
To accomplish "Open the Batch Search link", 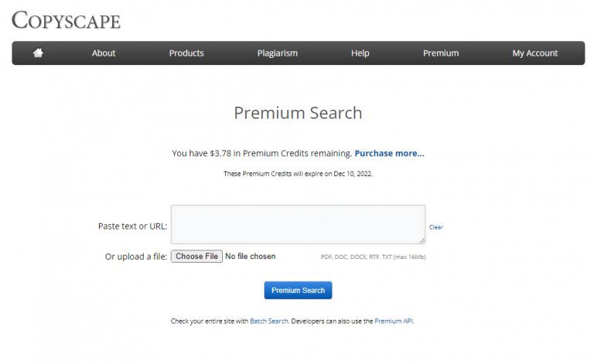I will (268, 321).
